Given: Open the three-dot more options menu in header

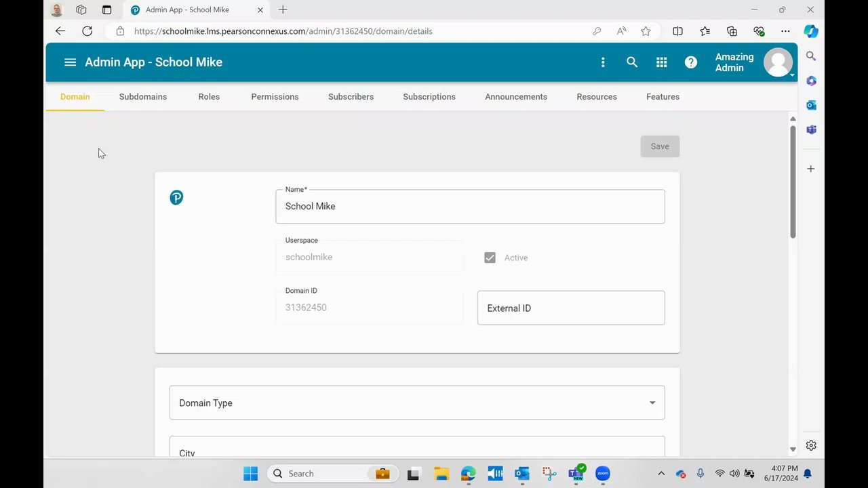Looking at the screenshot, I should 603,62.
